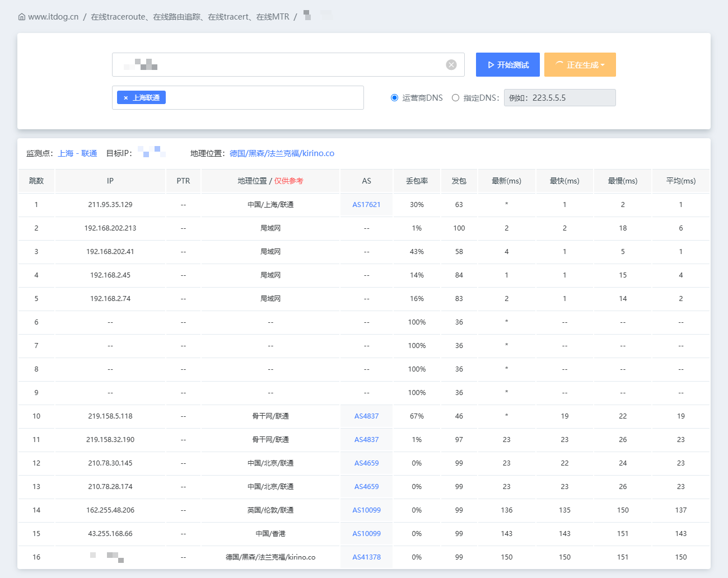Click the 开始测试 button
The height and width of the screenshot is (578, 728).
click(508, 65)
